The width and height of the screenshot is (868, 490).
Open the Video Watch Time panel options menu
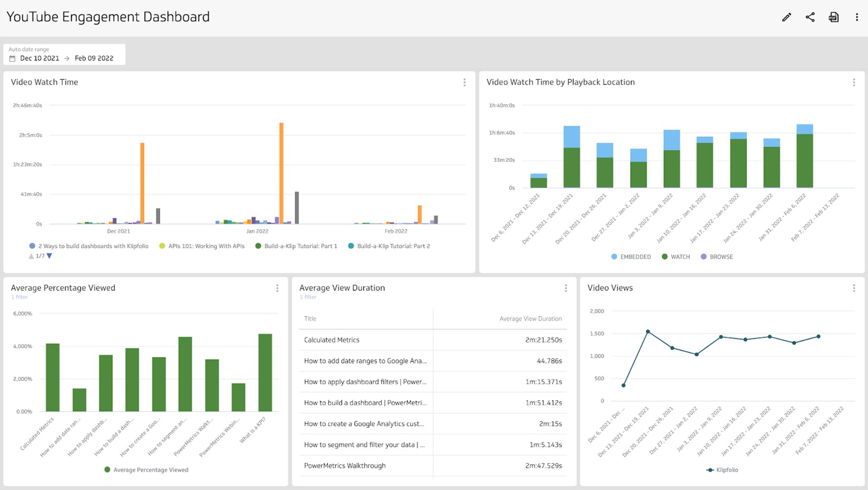[464, 82]
